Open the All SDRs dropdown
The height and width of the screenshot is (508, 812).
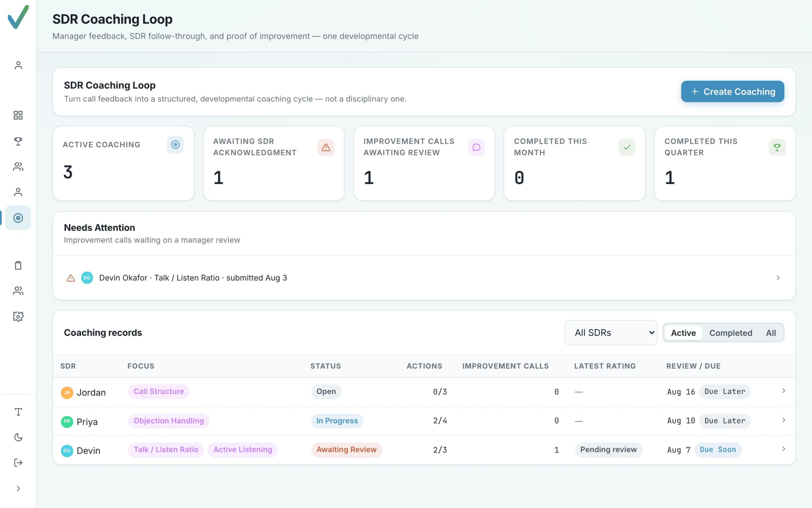pyautogui.click(x=611, y=333)
